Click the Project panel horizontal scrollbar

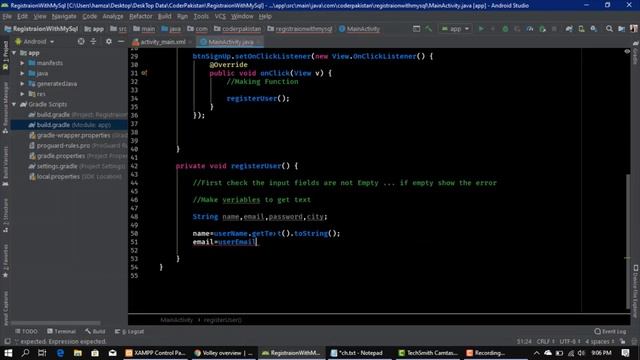click(56, 323)
